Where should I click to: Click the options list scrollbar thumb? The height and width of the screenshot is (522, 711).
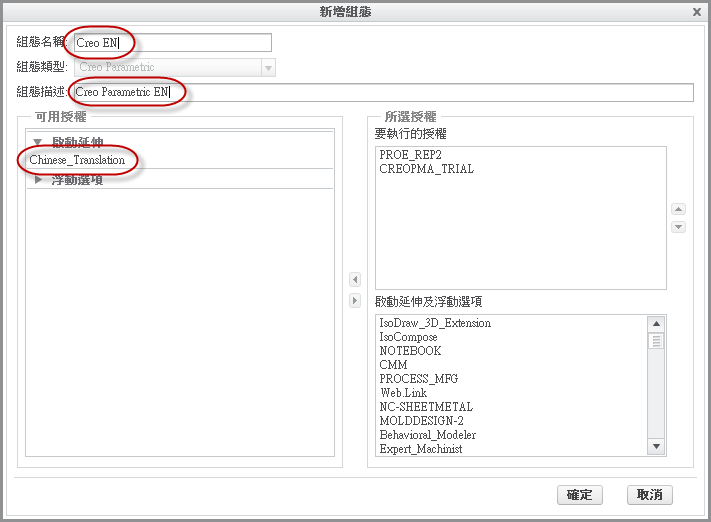pyautogui.click(x=656, y=341)
